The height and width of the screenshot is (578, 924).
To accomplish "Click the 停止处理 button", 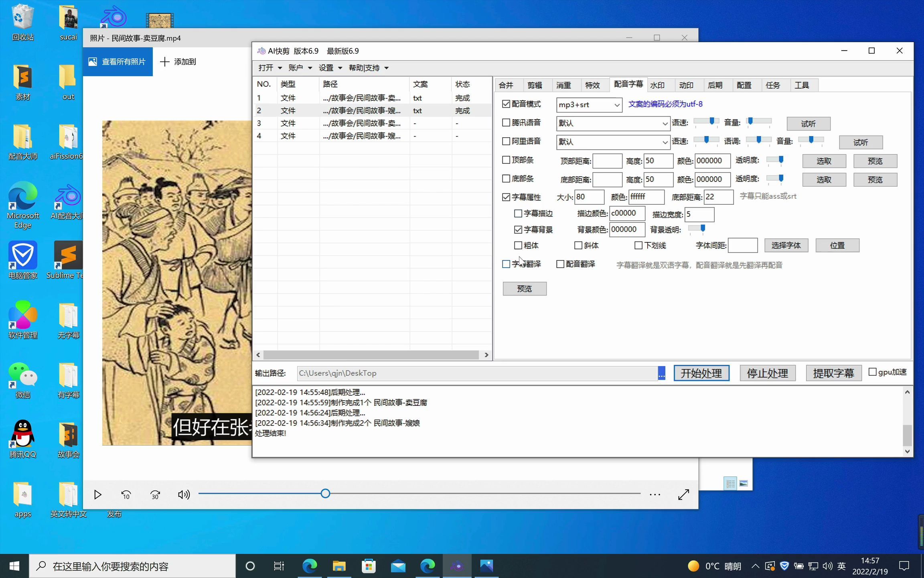I will [767, 373].
